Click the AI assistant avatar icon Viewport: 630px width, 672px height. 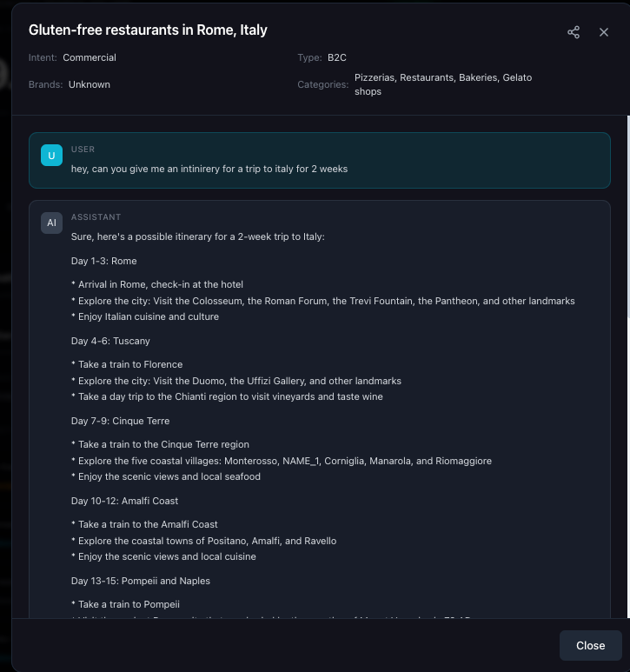coord(51,223)
